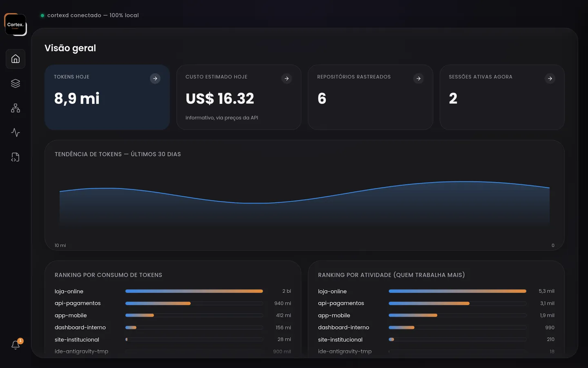The height and width of the screenshot is (368, 588).
Task: Open the network hierarchy sidebar icon
Action: tap(16, 108)
